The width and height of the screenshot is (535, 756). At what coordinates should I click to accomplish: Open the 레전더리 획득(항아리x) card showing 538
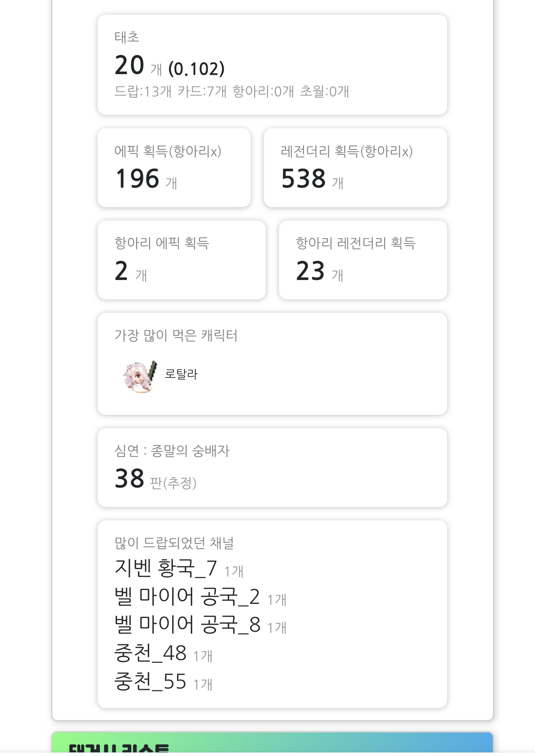point(355,168)
